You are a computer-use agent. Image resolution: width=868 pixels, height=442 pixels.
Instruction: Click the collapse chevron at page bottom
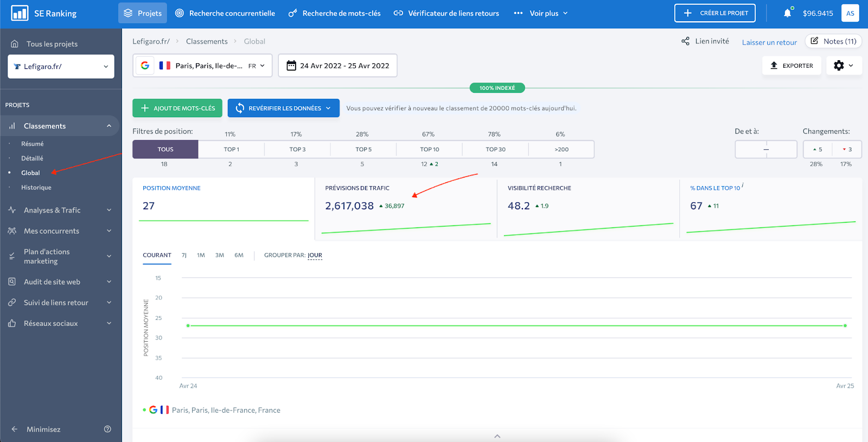pos(497,436)
